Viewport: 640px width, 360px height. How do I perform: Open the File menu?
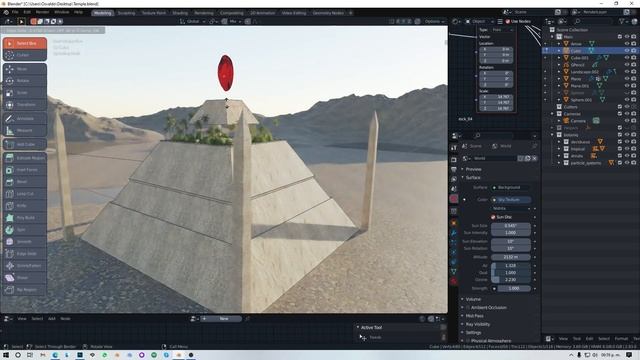[x=15, y=12]
